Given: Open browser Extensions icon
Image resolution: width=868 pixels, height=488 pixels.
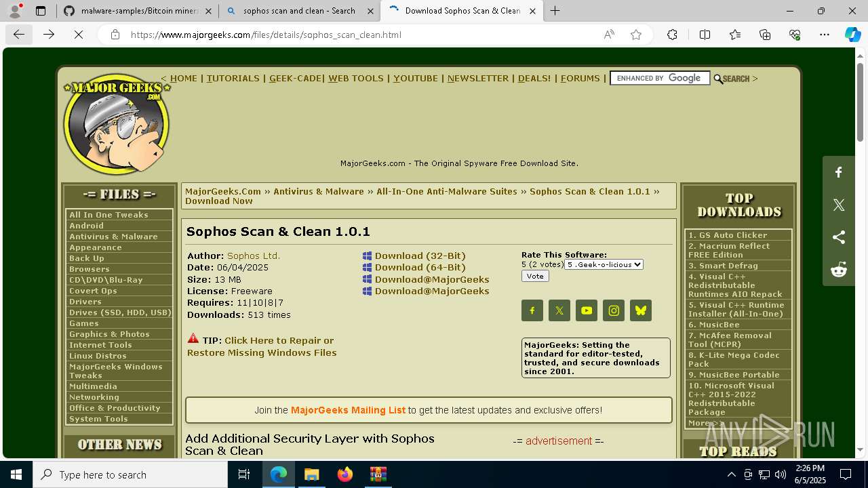Looking at the screenshot, I should (x=672, y=35).
